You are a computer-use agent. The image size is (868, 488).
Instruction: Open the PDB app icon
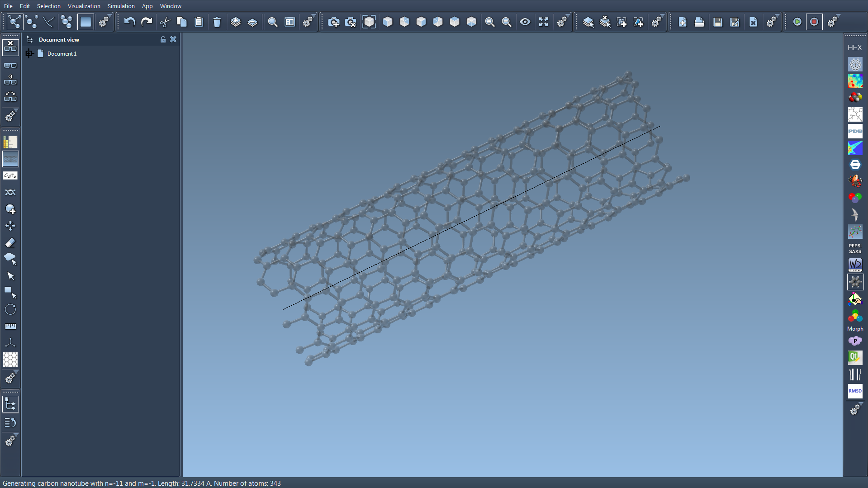pyautogui.click(x=855, y=131)
